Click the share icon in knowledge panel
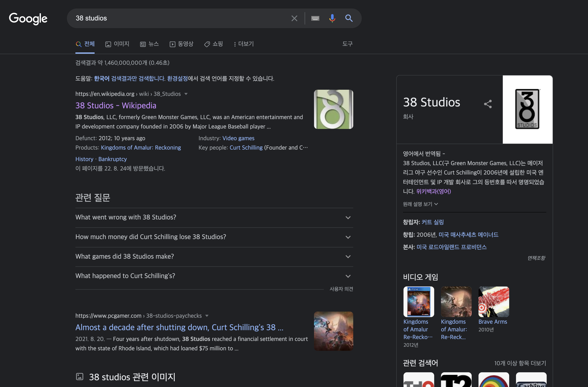588x387 pixels. tap(487, 104)
